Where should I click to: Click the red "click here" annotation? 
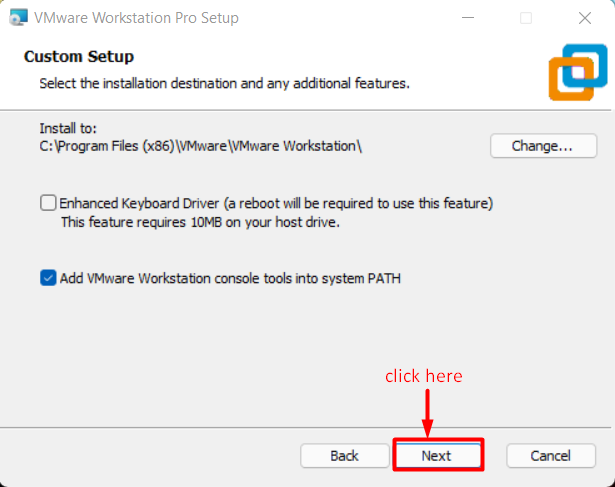pos(424,376)
